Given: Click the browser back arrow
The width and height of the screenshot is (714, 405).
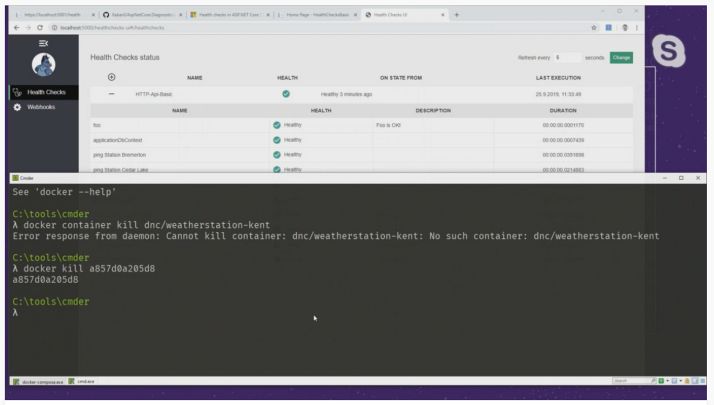Looking at the screenshot, I should pyautogui.click(x=16, y=28).
